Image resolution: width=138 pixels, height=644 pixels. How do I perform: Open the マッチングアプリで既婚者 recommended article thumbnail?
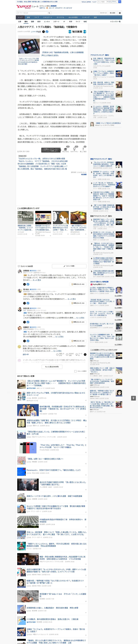(x=61, y=217)
